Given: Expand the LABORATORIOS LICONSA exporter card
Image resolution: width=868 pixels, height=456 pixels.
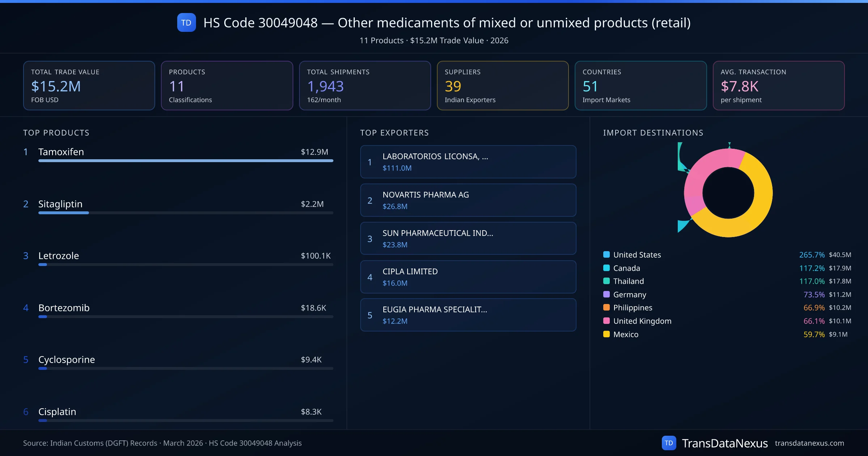Looking at the screenshot, I should (x=468, y=162).
